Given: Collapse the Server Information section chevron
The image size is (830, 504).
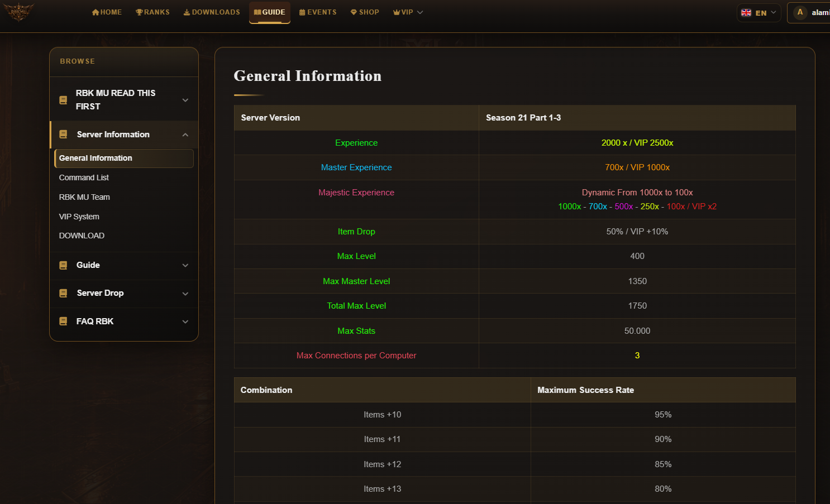Looking at the screenshot, I should [185, 135].
